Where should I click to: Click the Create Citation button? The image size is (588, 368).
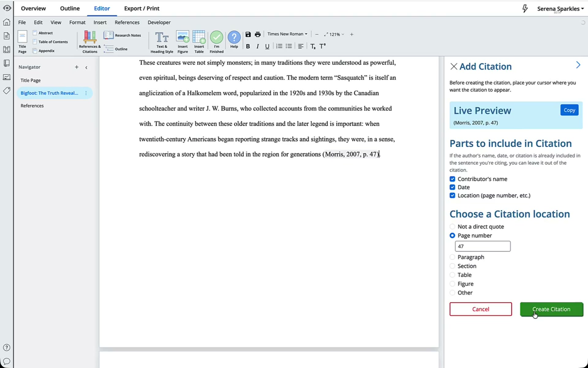click(x=551, y=309)
